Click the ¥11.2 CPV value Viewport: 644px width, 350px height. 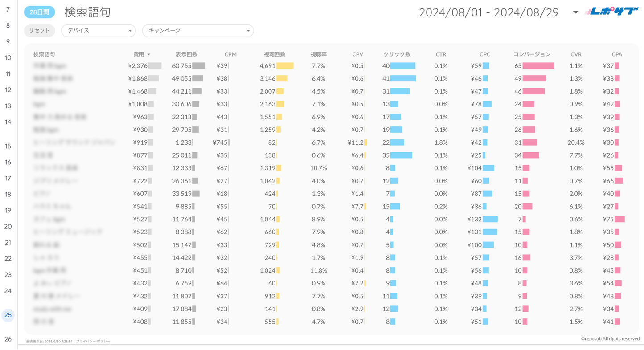(x=356, y=142)
